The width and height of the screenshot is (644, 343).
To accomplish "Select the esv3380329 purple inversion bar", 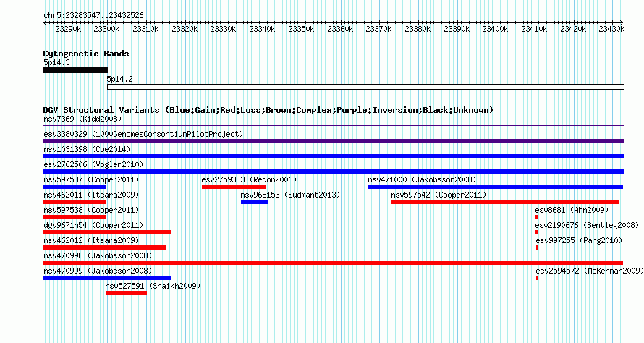I will 333,141.
